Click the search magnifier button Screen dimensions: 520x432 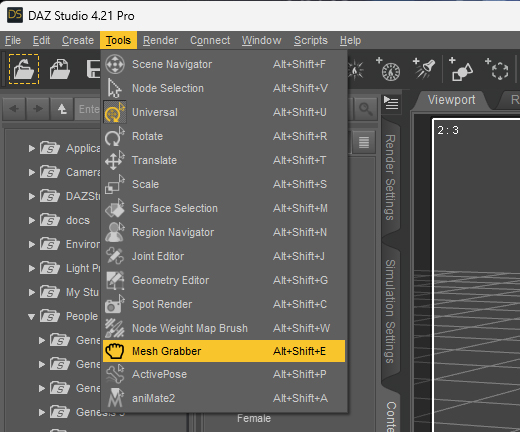tap(366, 109)
